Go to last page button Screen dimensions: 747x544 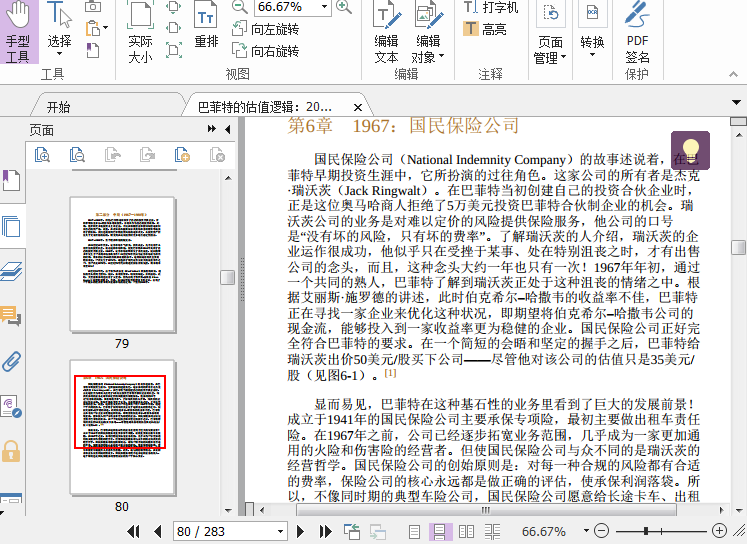(325, 531)
